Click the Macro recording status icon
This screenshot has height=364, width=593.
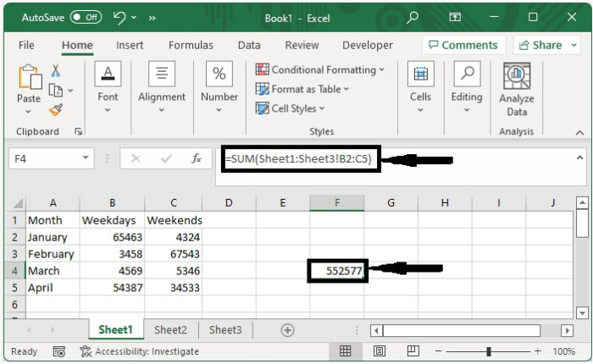click(x=59, y=351)
